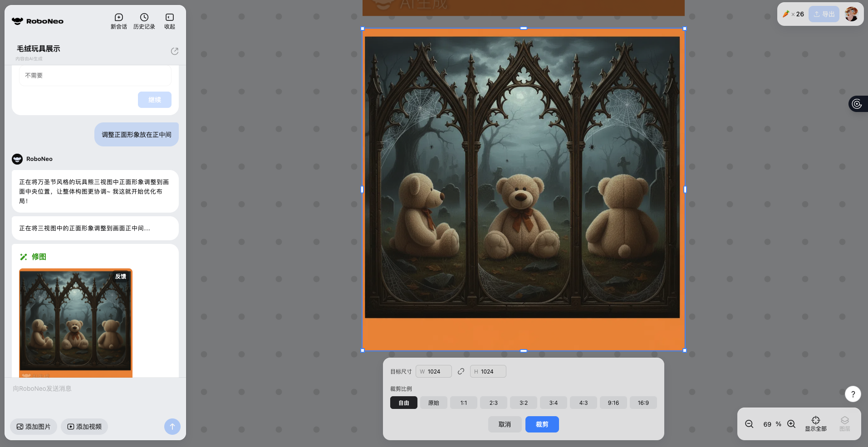Image resolution: width=868 pixels, height=447 pixels.
Task: Select the 1:1 crop ratio
Action: (463, 403)
